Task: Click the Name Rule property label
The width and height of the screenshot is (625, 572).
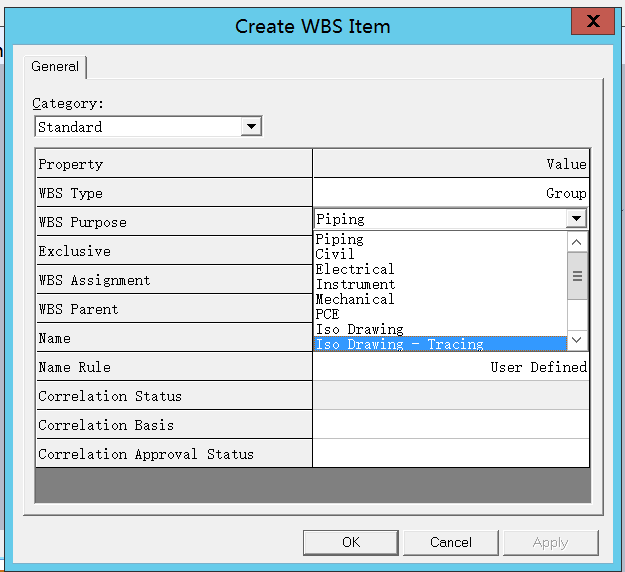Action: [x=75, y=367]
